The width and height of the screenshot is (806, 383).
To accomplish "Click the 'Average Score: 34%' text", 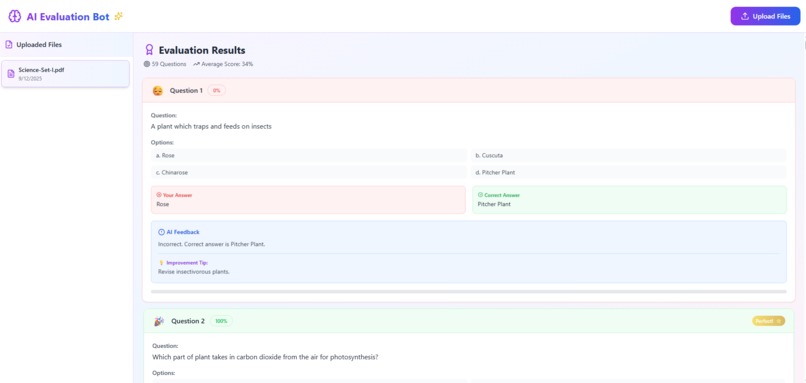I will (227, 64).
